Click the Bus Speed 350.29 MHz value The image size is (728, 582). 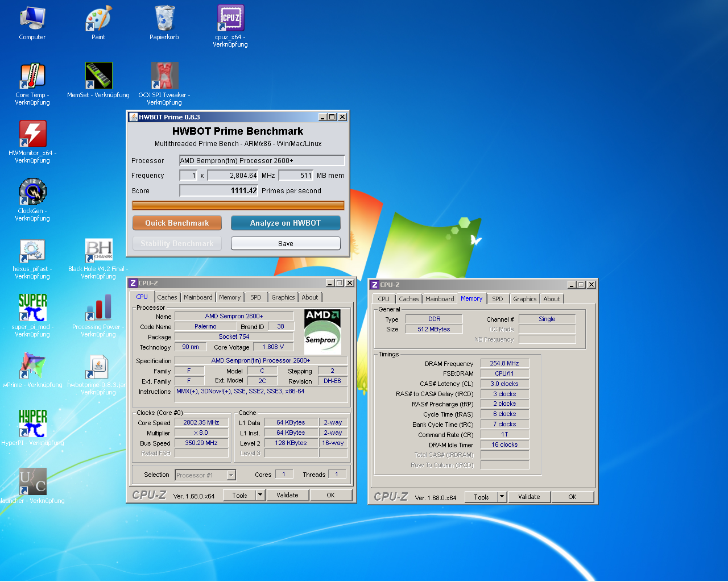click(201, 443)
